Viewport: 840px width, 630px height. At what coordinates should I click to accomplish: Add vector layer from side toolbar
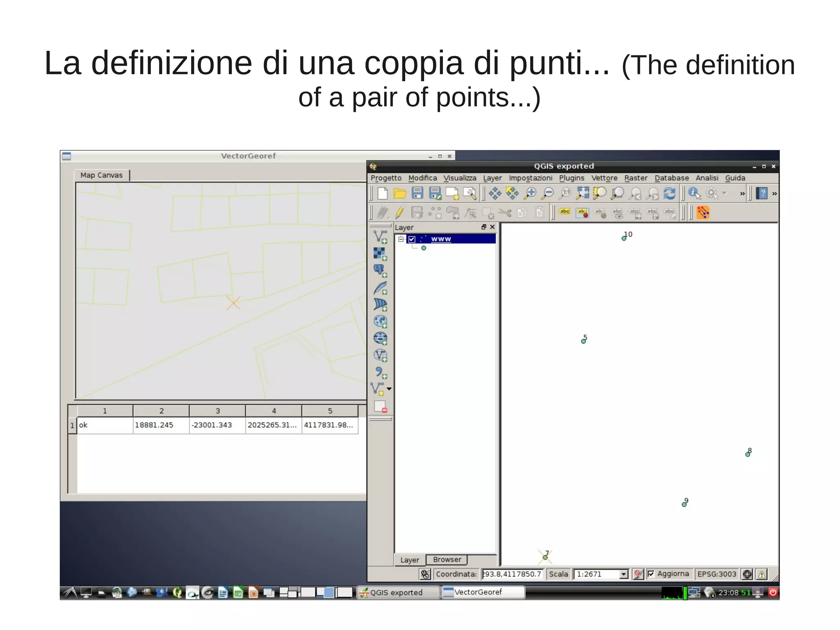click(380, 237)
